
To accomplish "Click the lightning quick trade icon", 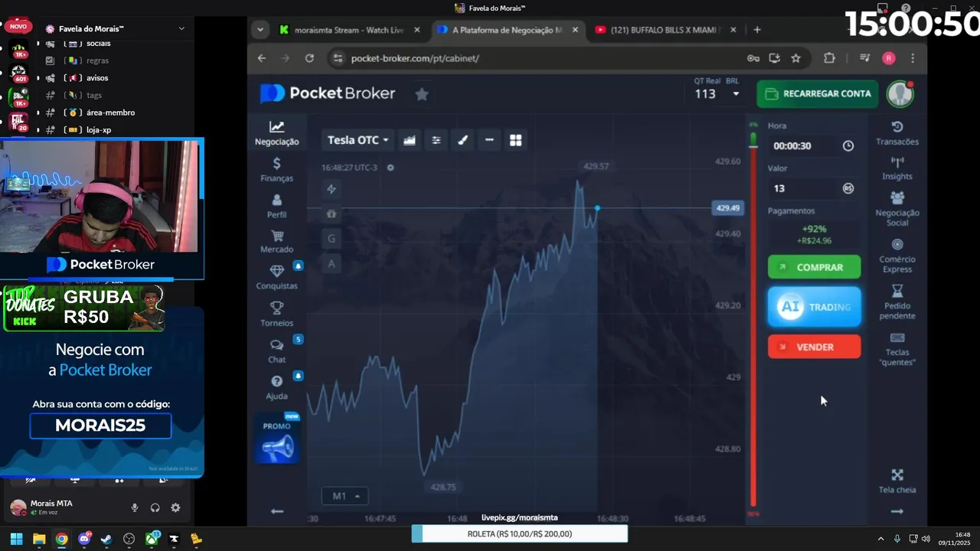I will (x=332, y=189).
